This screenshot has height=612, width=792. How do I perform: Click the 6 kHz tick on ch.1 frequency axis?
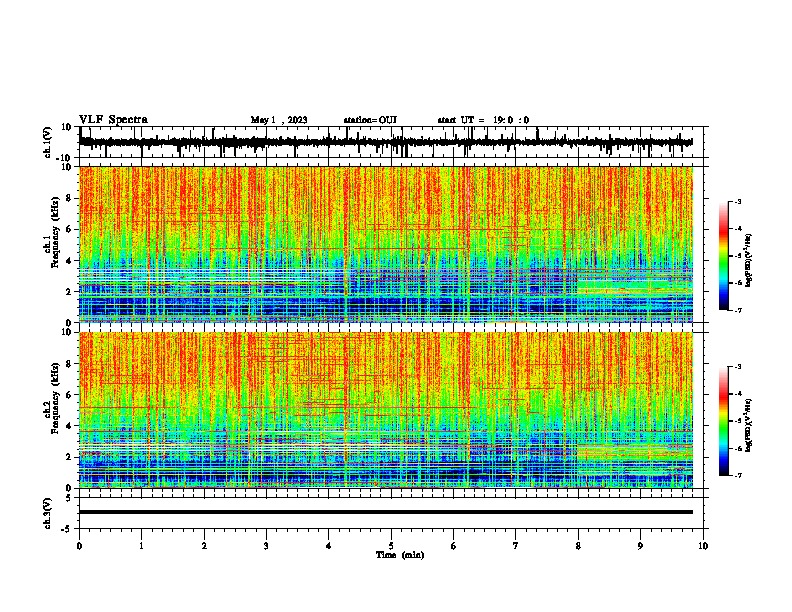(x=69, y=229)
